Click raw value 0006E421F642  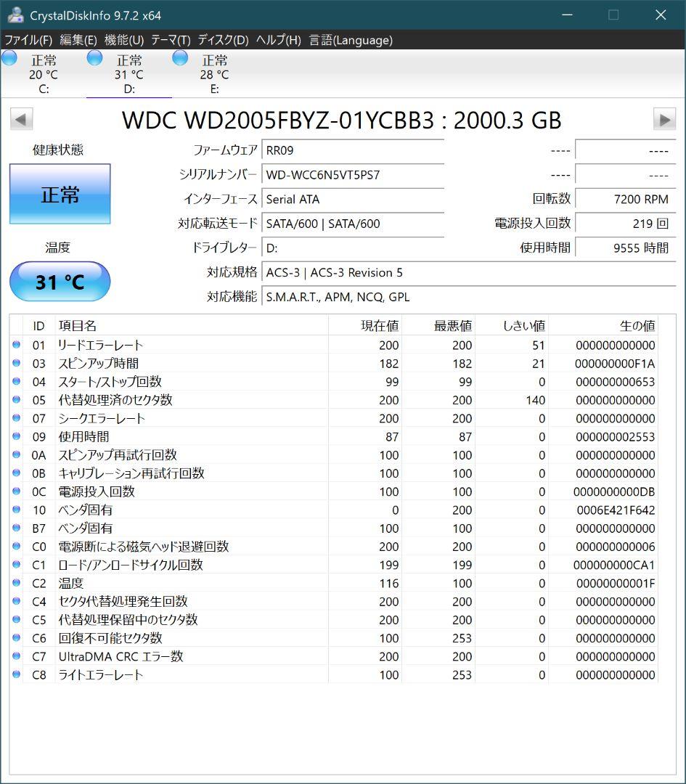tap(616, 510)
